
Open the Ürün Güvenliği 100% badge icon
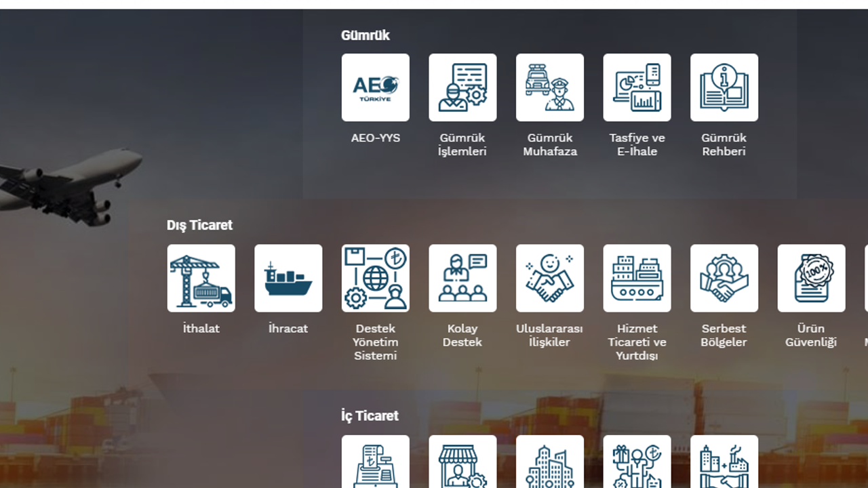coord(811,278)
